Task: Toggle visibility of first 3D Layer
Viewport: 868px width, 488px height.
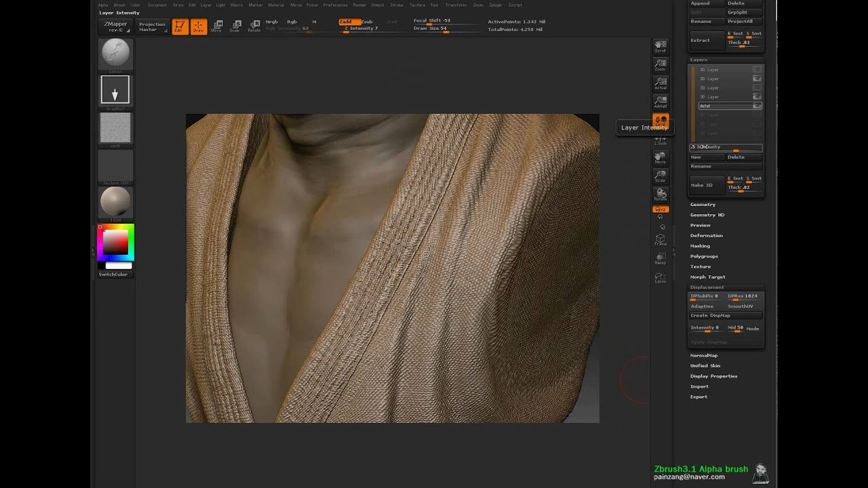Action: (x=757, y=69)
